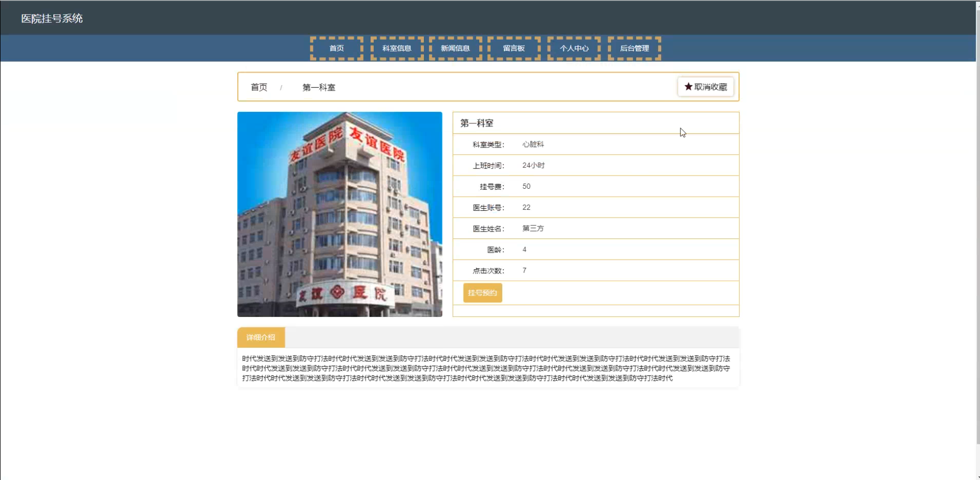
Task: Click the 第一科室 breadcrumb item
Action: tap(319, 87)
